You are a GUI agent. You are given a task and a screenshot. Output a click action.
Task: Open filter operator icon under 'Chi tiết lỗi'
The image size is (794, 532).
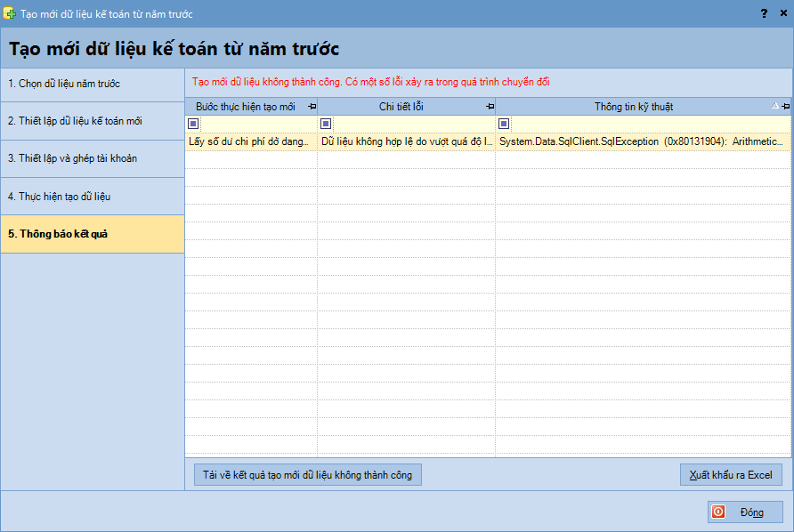tap(326, 124)
